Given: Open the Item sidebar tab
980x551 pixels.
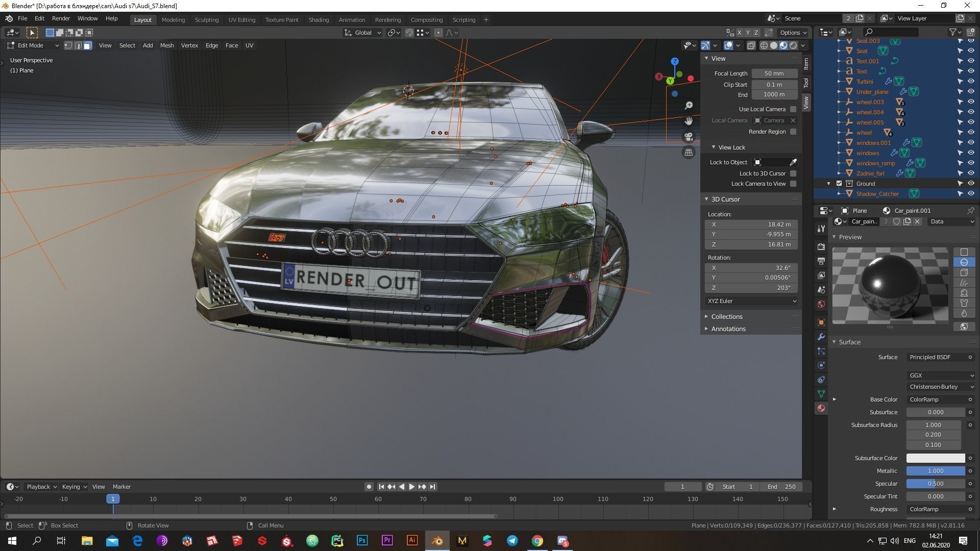Looking at the screenshot, I should [x=806, y=64].
